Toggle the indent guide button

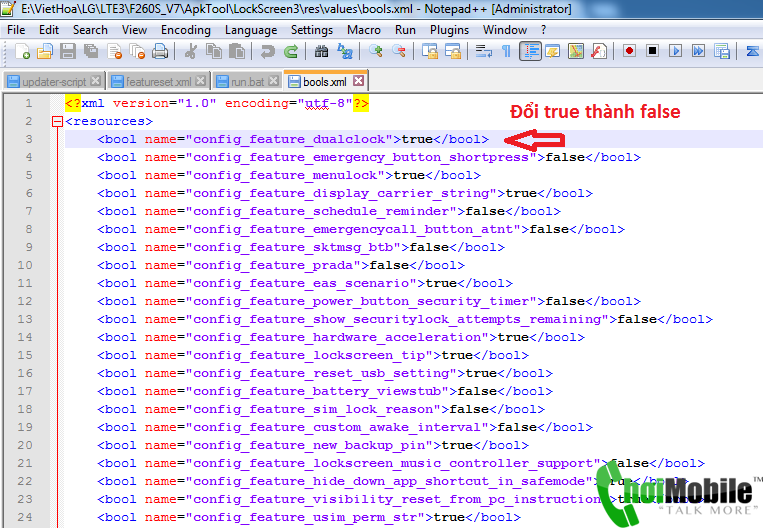tap(530, 51)
